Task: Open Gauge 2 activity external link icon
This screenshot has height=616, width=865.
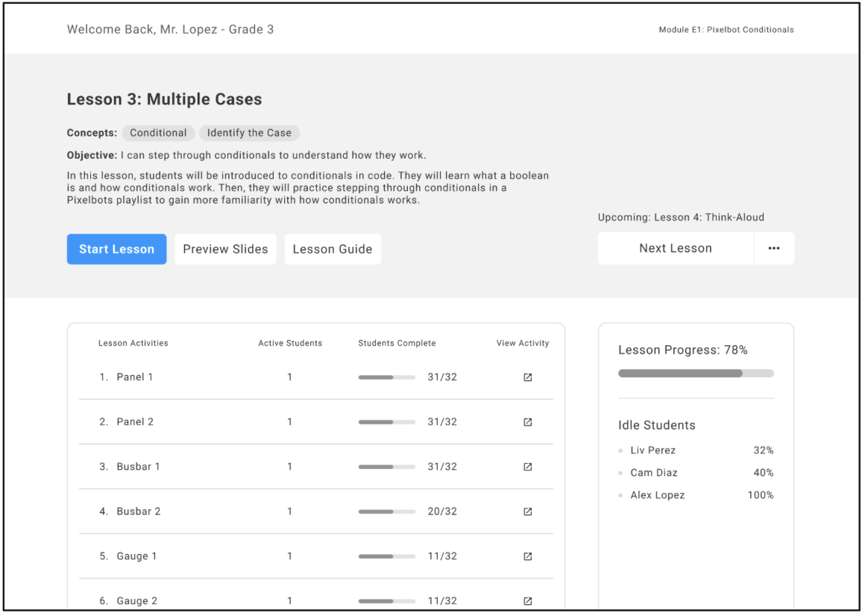Action: [527, 601]
